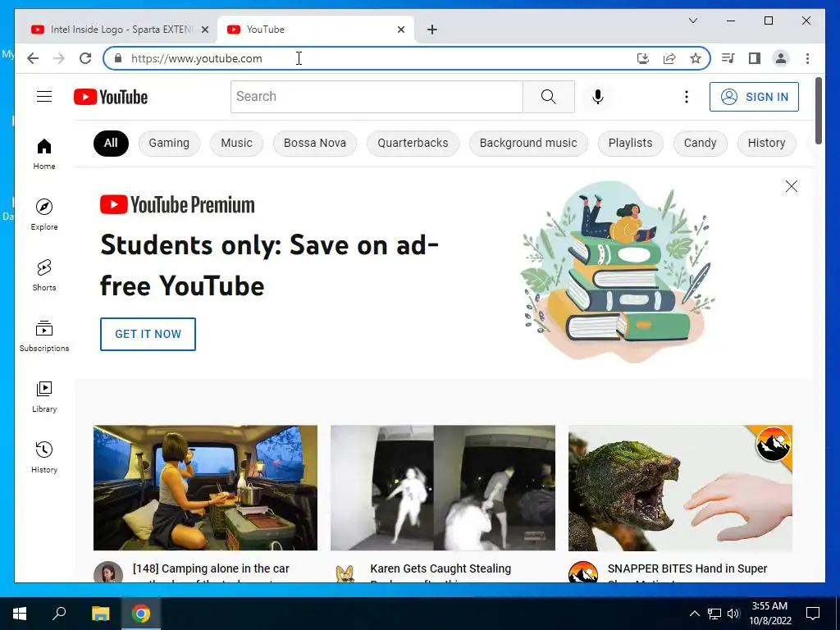Click the YouTube logo

[x=111, y=97]
